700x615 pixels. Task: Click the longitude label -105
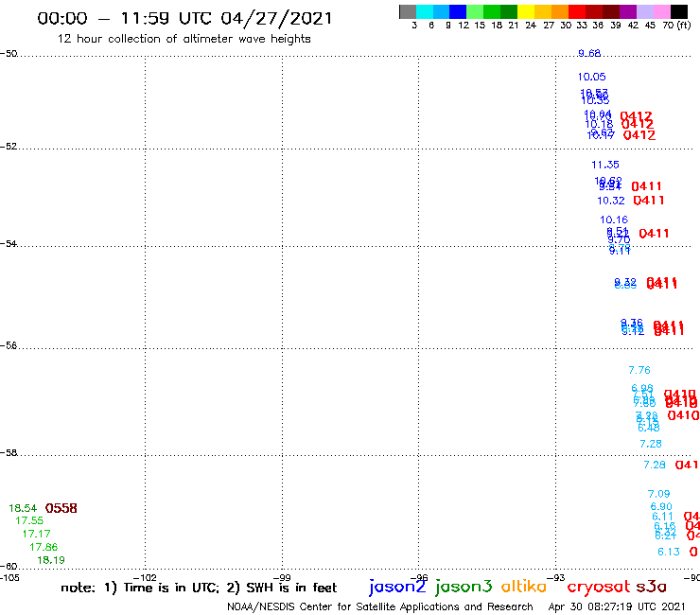(9, 578)
